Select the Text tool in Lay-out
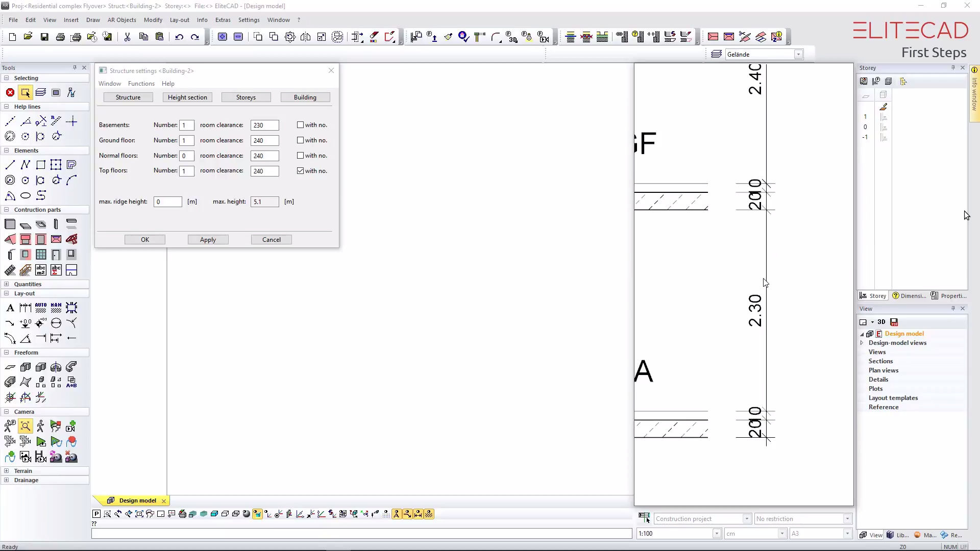Viewport: 980px width, 551px height. coord(10,308)
